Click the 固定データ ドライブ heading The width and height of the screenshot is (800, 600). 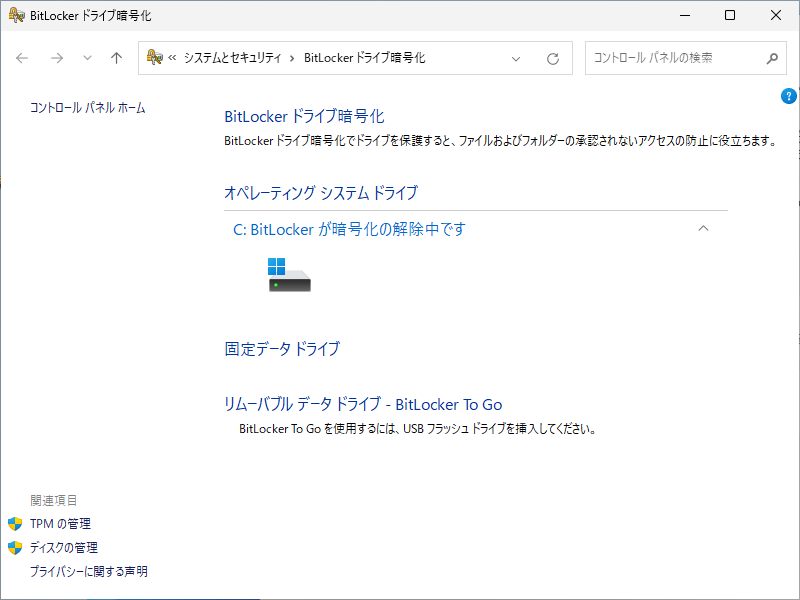tap(282, 349)
